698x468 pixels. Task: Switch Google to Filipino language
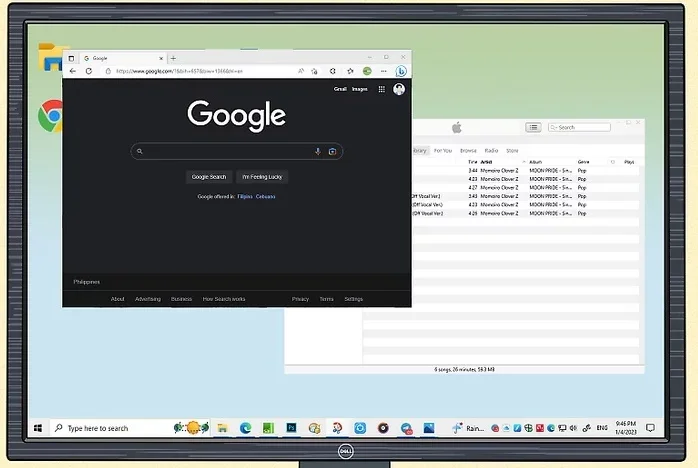[245, 196]
